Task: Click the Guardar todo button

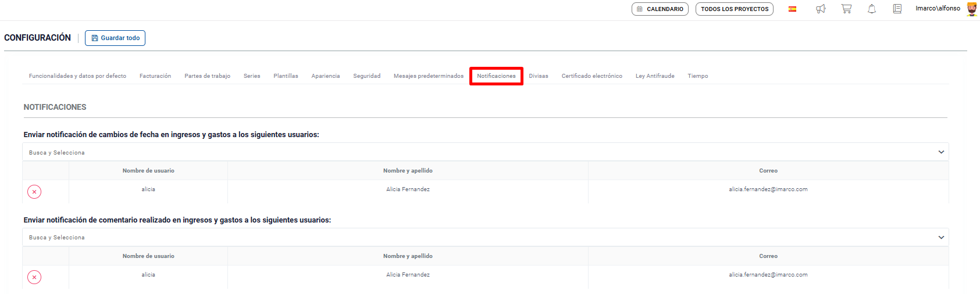Action: coord(115,38)
